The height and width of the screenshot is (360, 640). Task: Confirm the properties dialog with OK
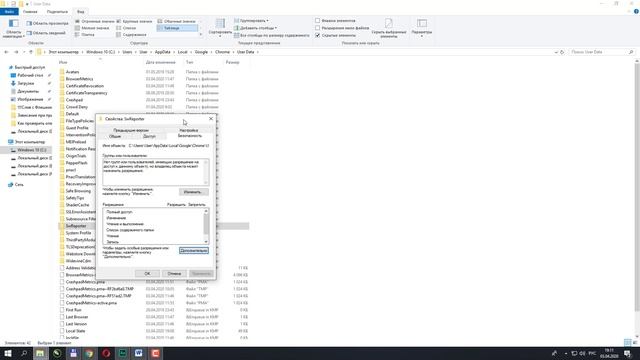click(x=147, y=273)
